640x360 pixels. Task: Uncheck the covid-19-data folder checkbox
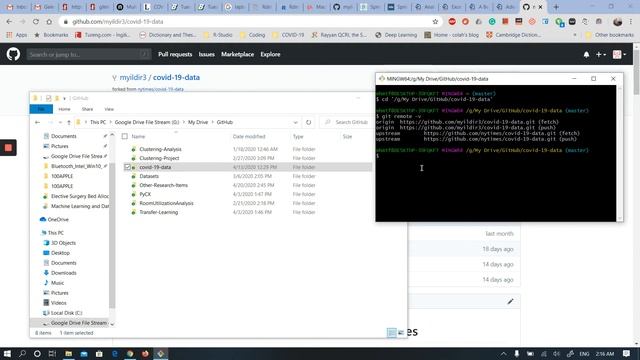point(127,167)
